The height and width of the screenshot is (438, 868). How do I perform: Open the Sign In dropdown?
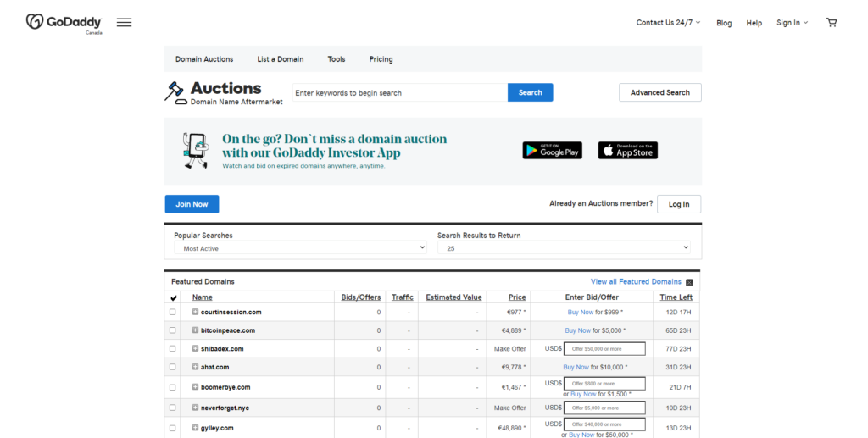(x=793, y=23)
